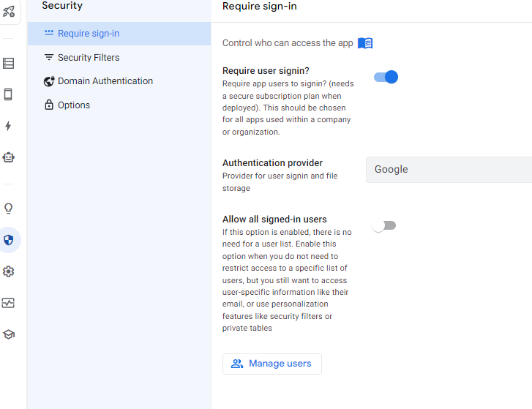Open Actions via the lightning bolt icon
The height and width of the screenshot is (409, 532).
(9, 126)
